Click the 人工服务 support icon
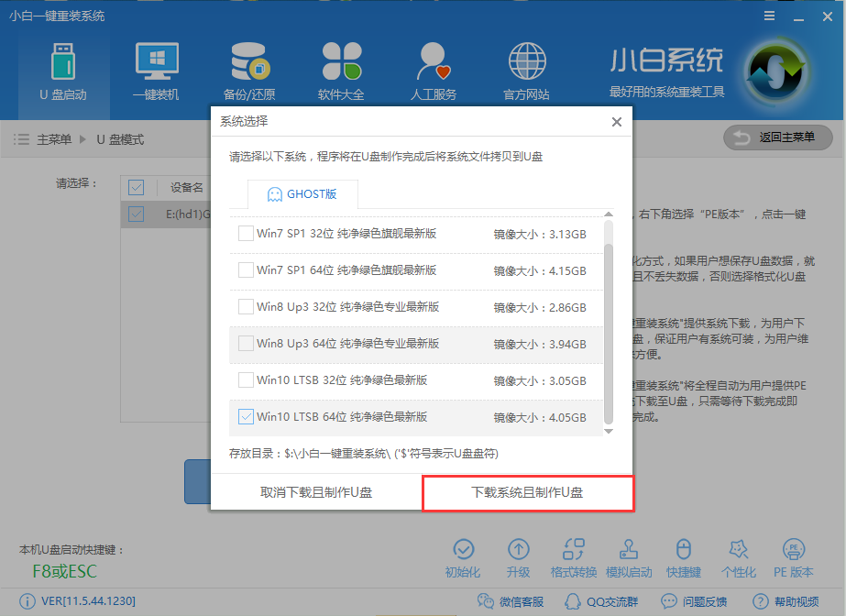Image resolution: width=846 pixels, height=616 pixels. tap(434, 62)
